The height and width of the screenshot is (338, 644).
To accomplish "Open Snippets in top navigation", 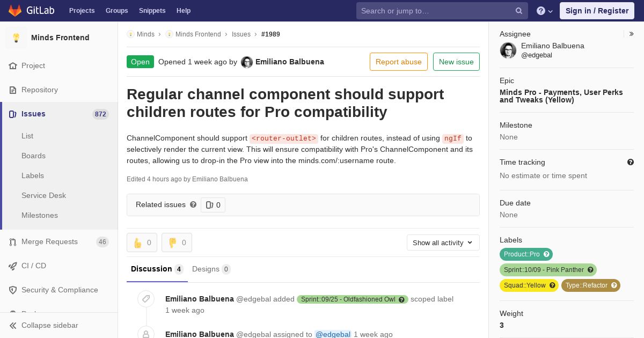I will click(x=152, y=11).
